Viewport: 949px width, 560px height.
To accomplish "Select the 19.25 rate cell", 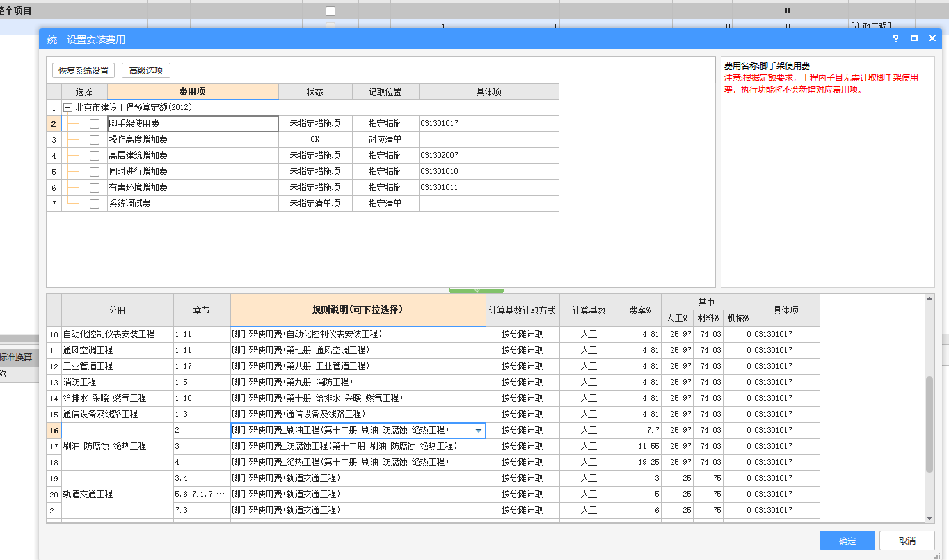I will coord(640,463).
